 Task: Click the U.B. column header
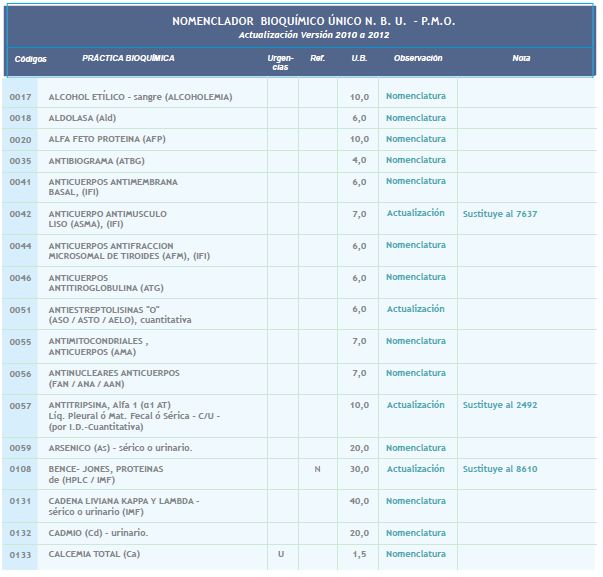point(359,58)
